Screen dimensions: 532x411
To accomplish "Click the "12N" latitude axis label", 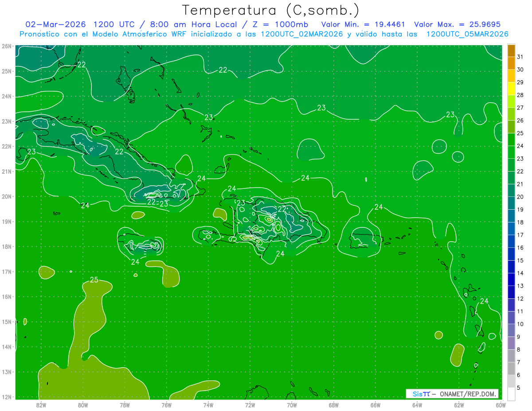I will click(x=7, y=397).
